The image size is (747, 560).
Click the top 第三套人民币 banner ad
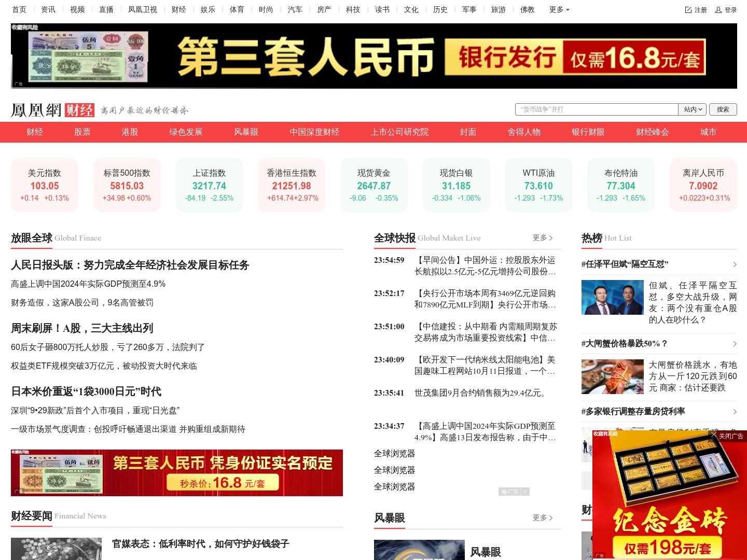click(374, 56)
